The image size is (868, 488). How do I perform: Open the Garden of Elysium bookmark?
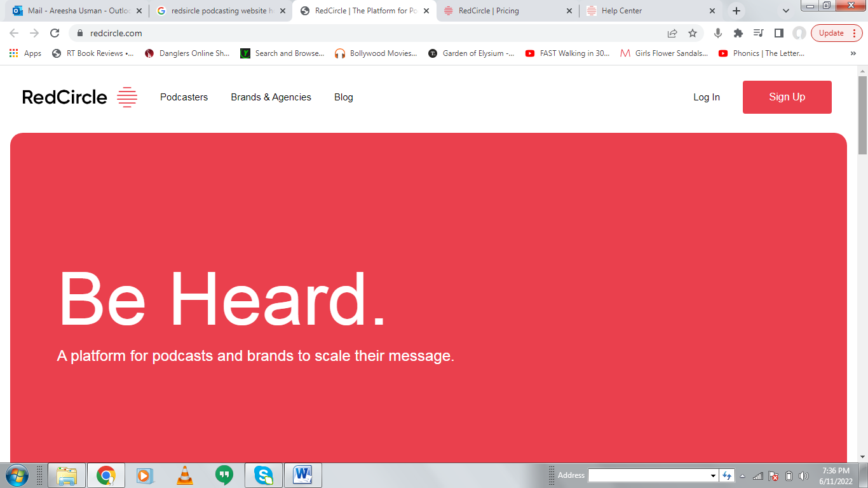click(x=471, y=53)
